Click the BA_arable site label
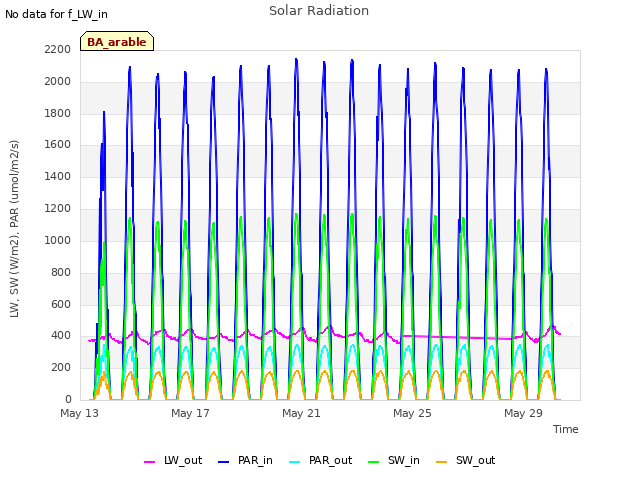 117,42
